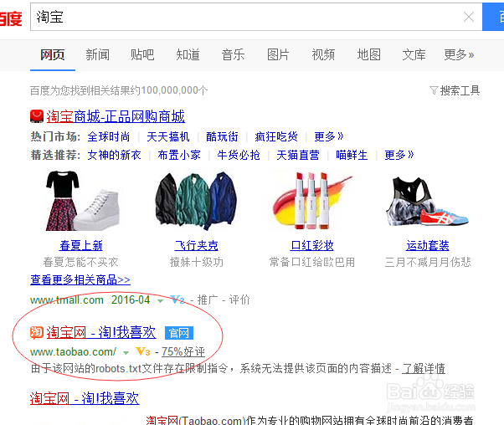Screen dimensions: 504x425
Task: Click the 百度为您找到相关结果约100,000,000个 text
Action: [119, 90]
